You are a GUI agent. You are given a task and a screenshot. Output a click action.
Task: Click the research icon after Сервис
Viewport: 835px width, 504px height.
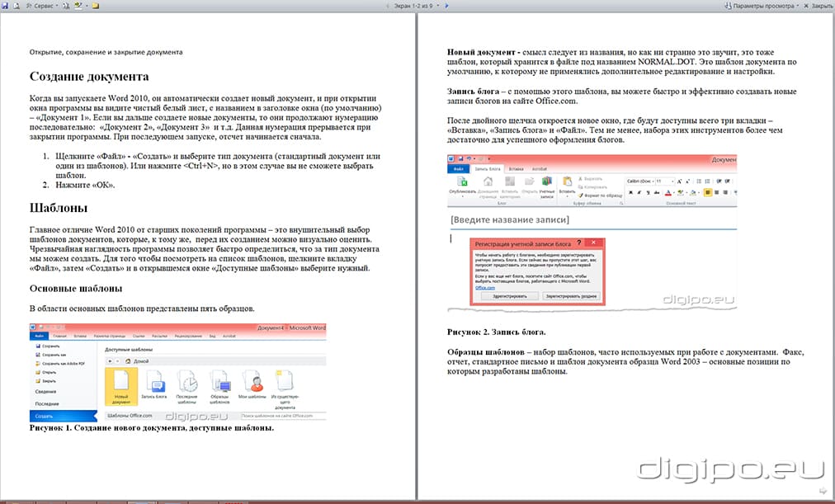65,5
